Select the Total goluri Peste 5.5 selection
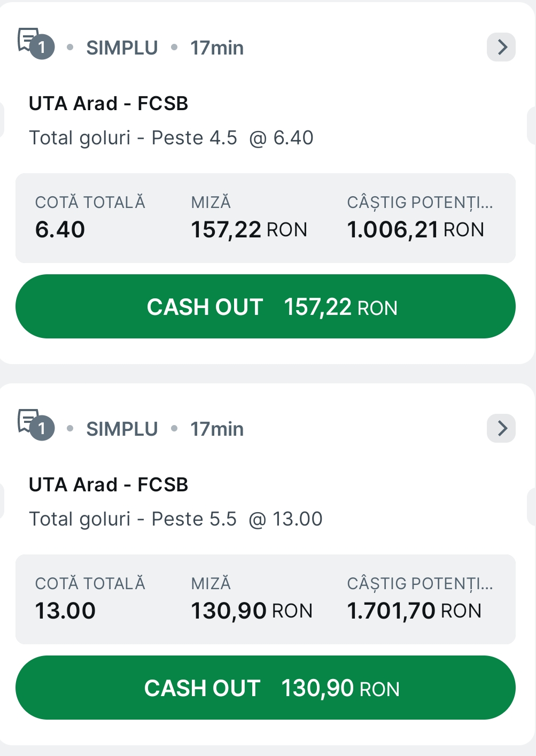 [175, 519]
